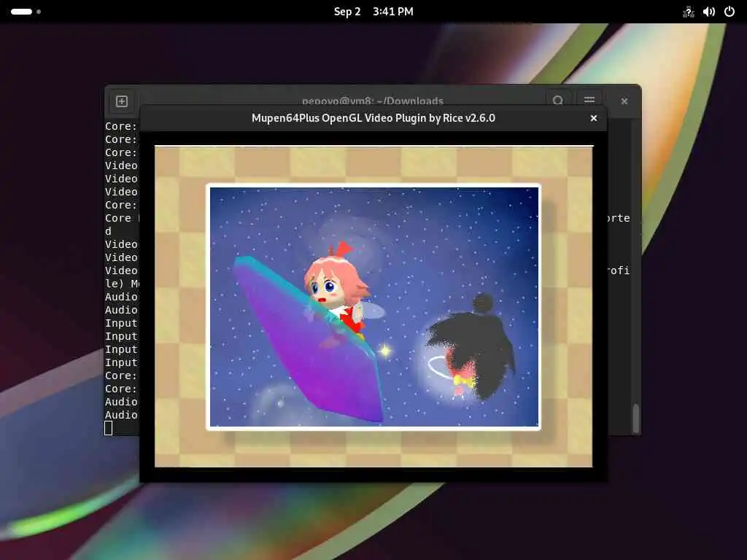
Task: Click the terminal title ending in ~/Downloads
Action: [373, 101]
